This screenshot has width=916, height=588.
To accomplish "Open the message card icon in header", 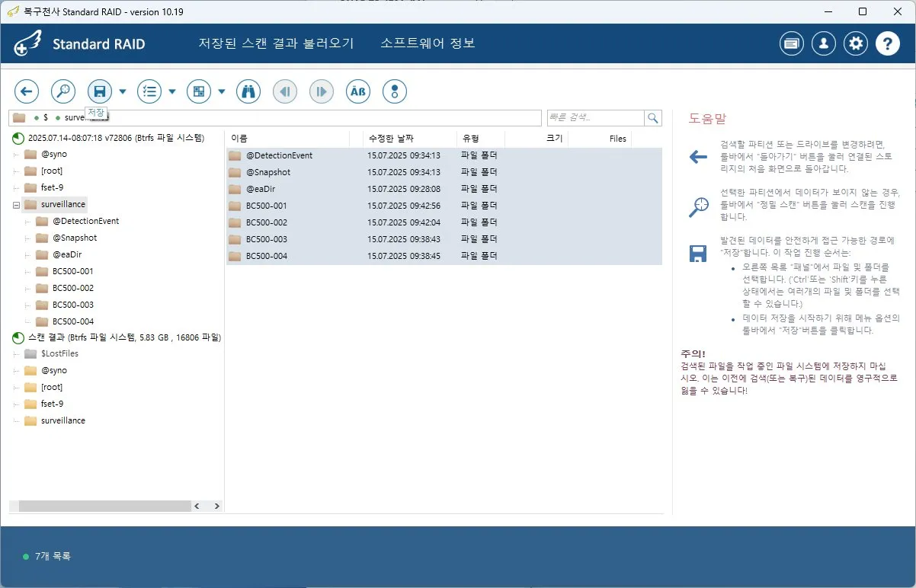I will point(792,43).
